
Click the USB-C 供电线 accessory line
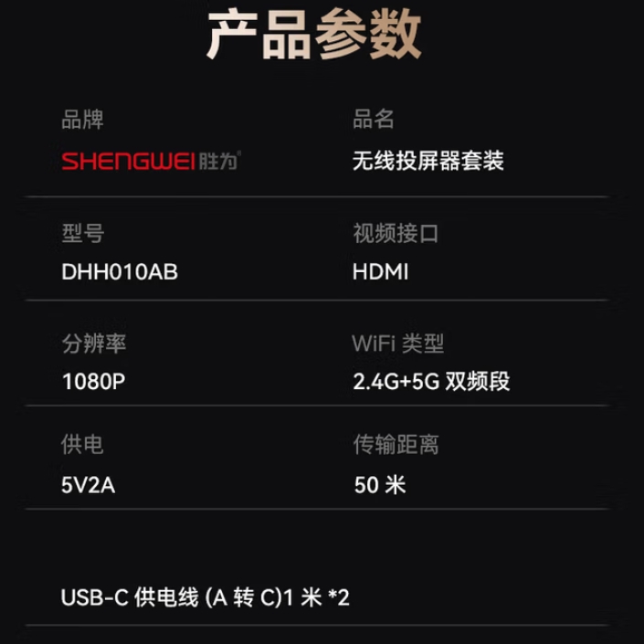tap(205, 597)
